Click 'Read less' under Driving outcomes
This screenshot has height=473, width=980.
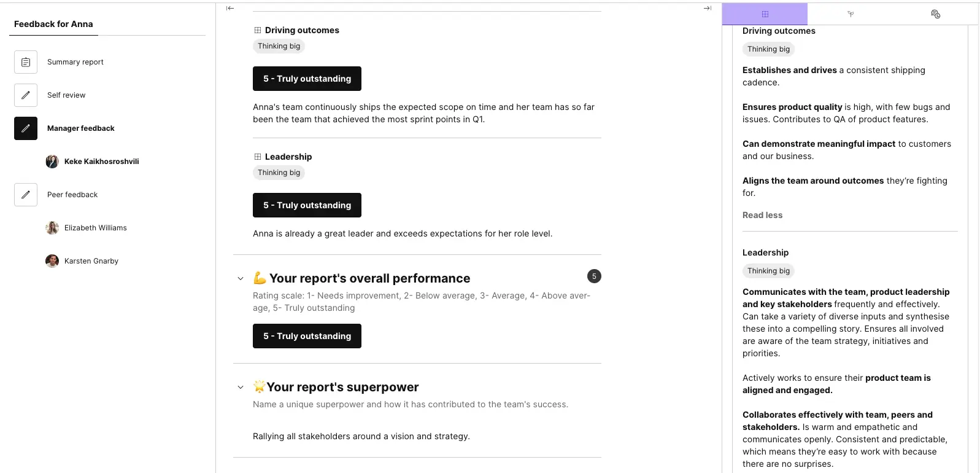click(762, 215)
